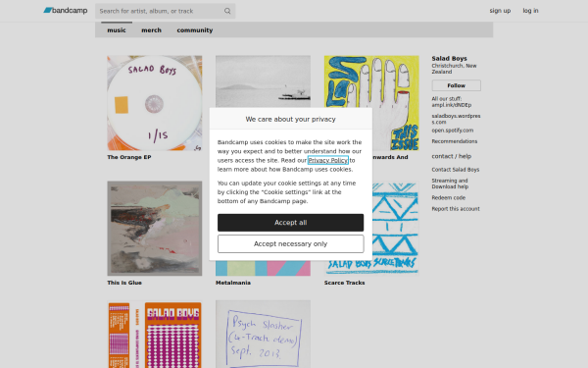588x368 pixels.
Task: Click Report this account link
Action: coord(456,208)
